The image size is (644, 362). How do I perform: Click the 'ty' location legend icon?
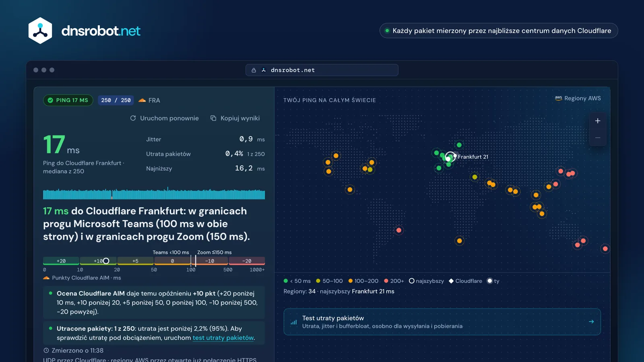click(x=489, y=281)
